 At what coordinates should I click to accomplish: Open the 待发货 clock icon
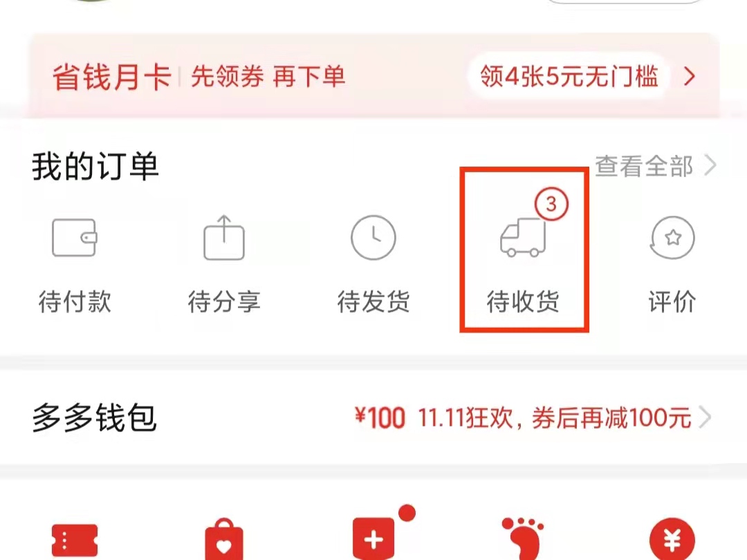point(373,238)
